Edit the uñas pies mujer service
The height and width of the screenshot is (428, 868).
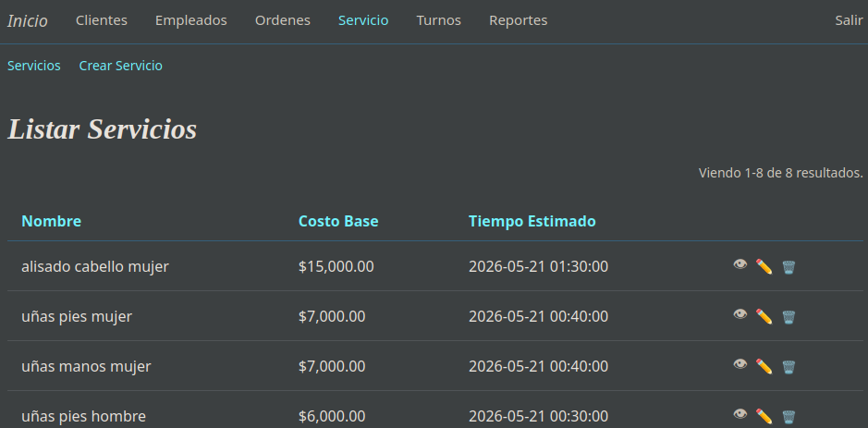pyautogui.click(x=764, y=317)
